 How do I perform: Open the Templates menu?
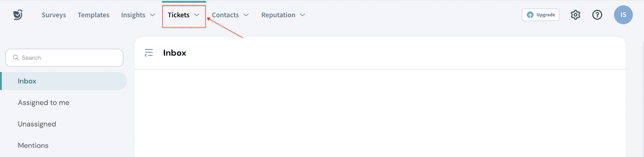[x=93, y=15]
